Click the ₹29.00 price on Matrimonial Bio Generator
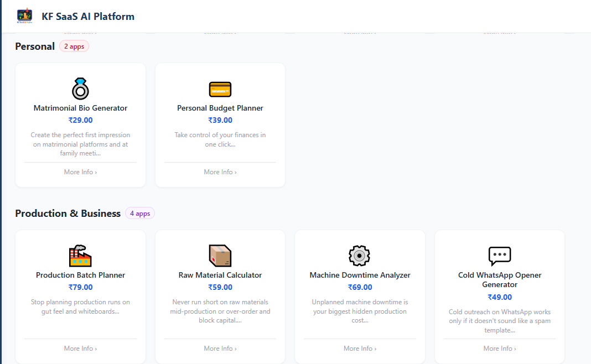Viewport: 591px width, 364px height. coord(80,119)
